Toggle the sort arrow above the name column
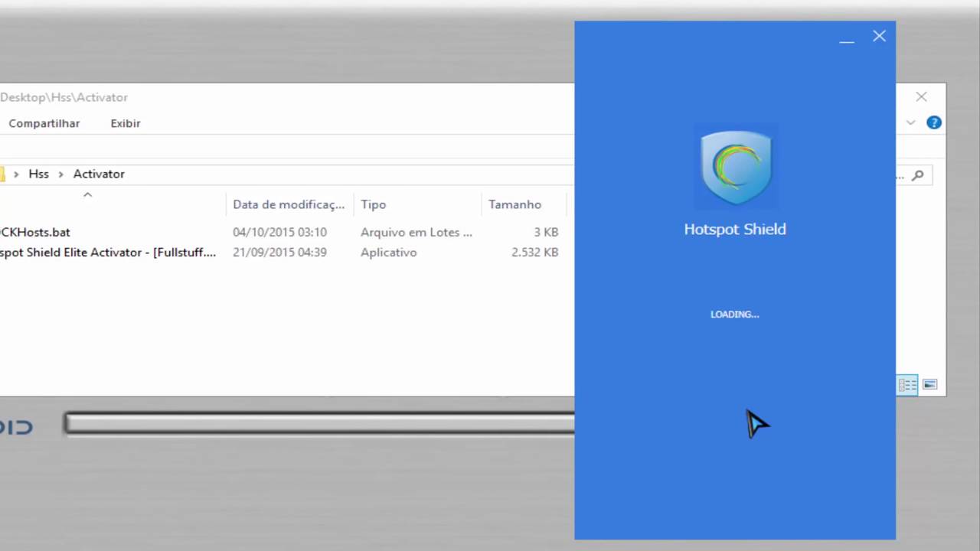 (87, 194)
